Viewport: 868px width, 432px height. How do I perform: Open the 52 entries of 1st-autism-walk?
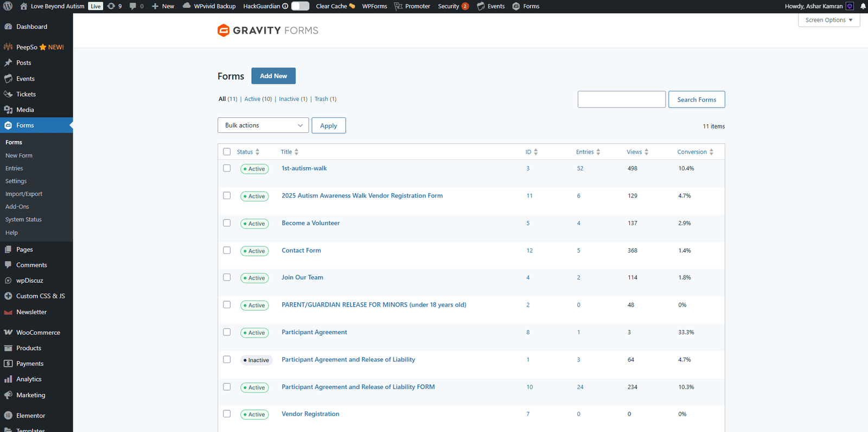click(580, 169)
